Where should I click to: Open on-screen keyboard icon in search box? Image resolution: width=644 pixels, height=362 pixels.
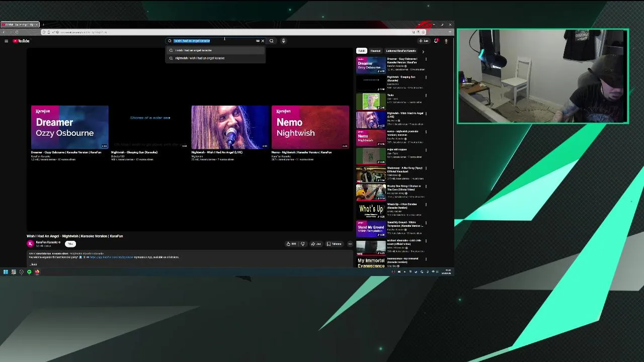tap(258, 41)
